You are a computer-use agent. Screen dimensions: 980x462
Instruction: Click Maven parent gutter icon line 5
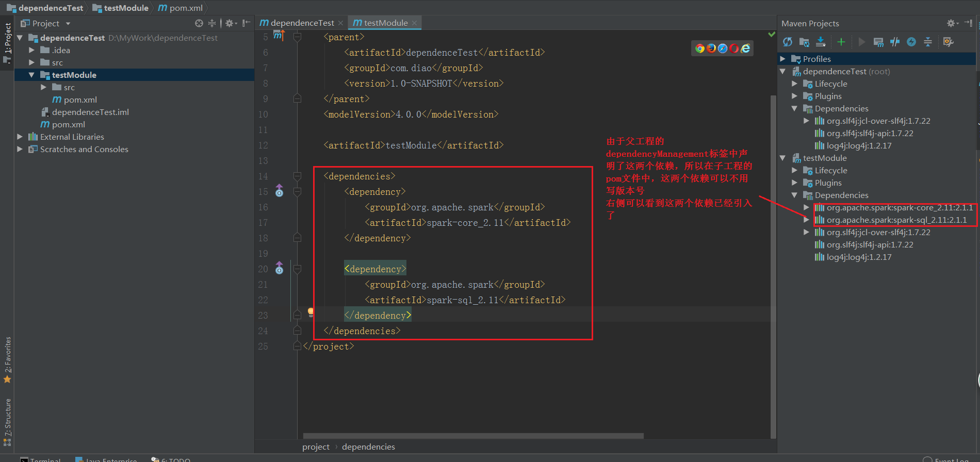279,35
